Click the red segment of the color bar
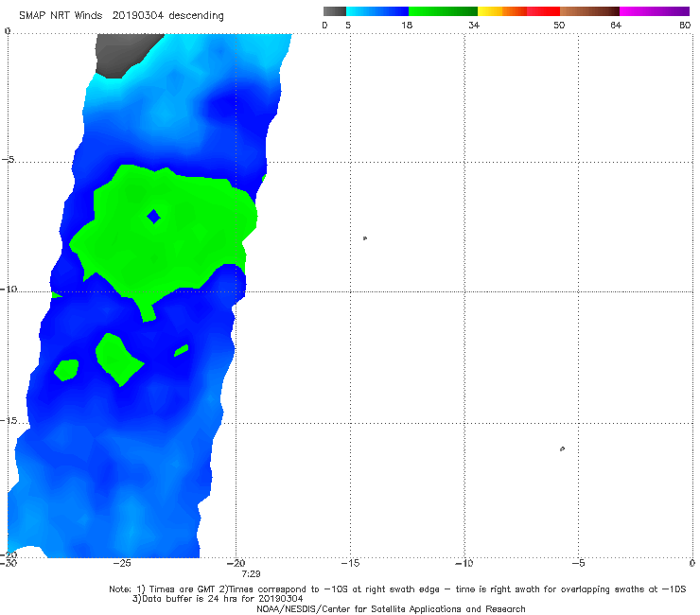Screen dimensions: 700x615 (x=543, y=11)
